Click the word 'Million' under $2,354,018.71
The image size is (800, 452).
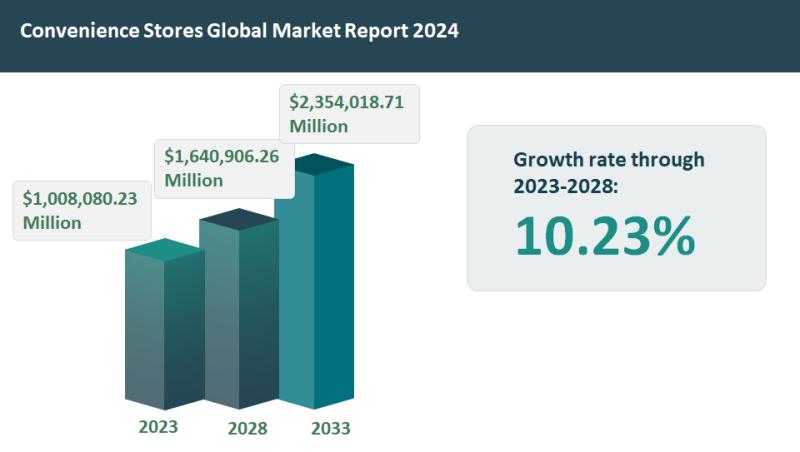[319, 127]
